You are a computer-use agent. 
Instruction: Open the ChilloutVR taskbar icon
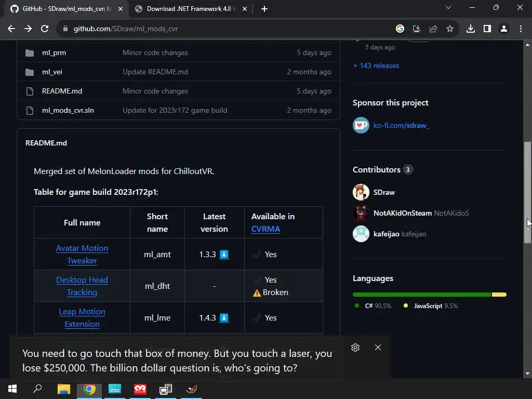[x=140, y=389]
